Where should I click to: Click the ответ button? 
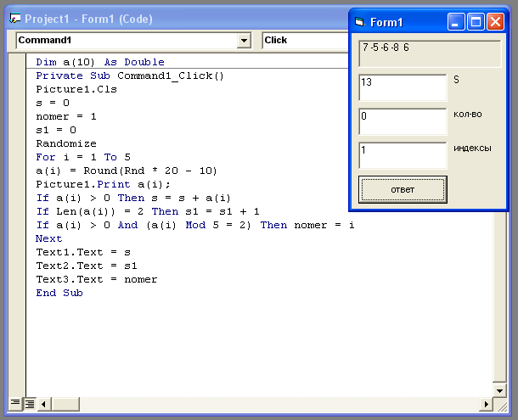pyautogui.click(x=403, y=189)
